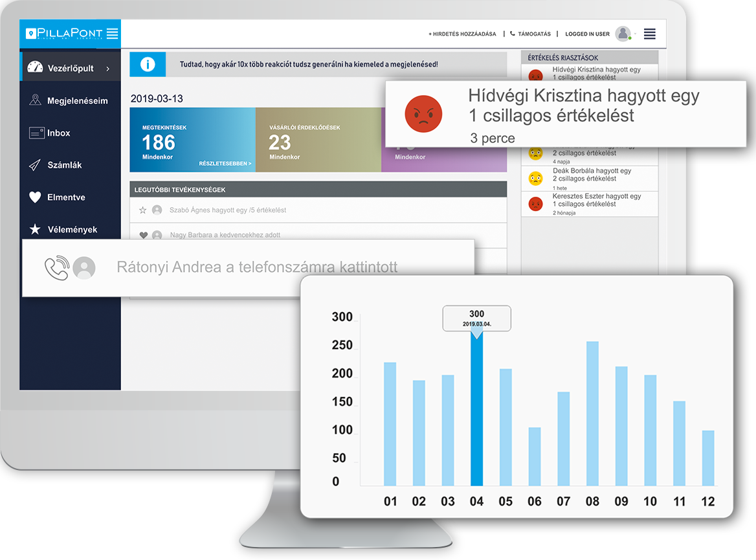This screenshot has width=756, height=560.
Task: Click the hamburger icon beside PillaPont logo
Action: point(113,34)
